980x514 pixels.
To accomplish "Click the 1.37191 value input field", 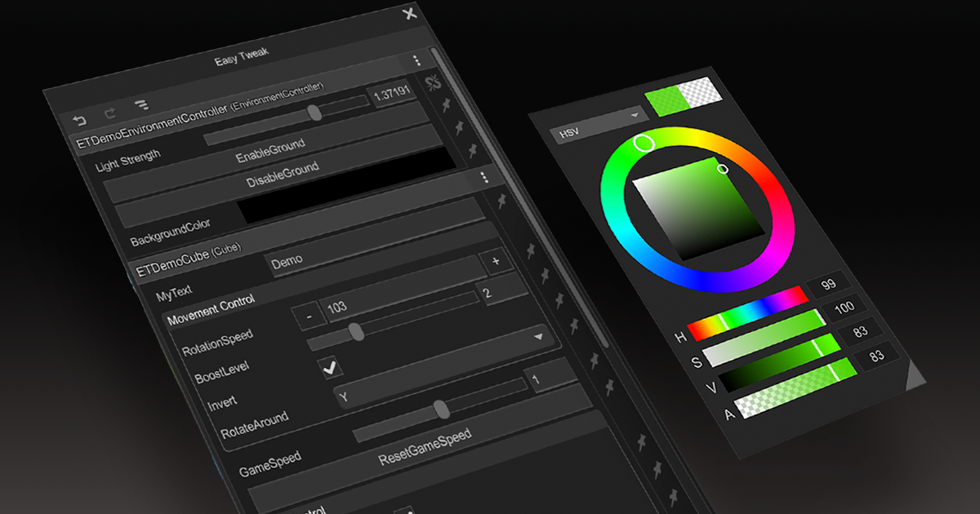I will click(390, 93).
